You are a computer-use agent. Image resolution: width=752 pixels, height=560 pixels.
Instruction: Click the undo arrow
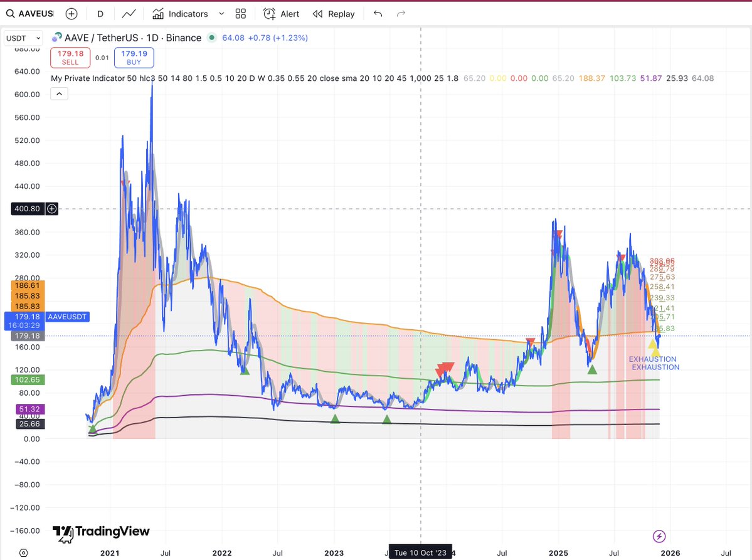tap(377, 13)
